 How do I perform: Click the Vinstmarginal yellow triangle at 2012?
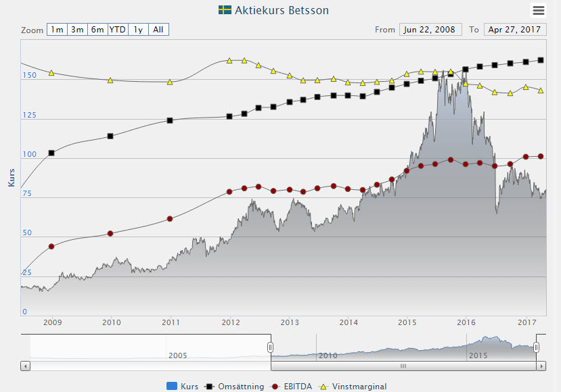[229, 61]
